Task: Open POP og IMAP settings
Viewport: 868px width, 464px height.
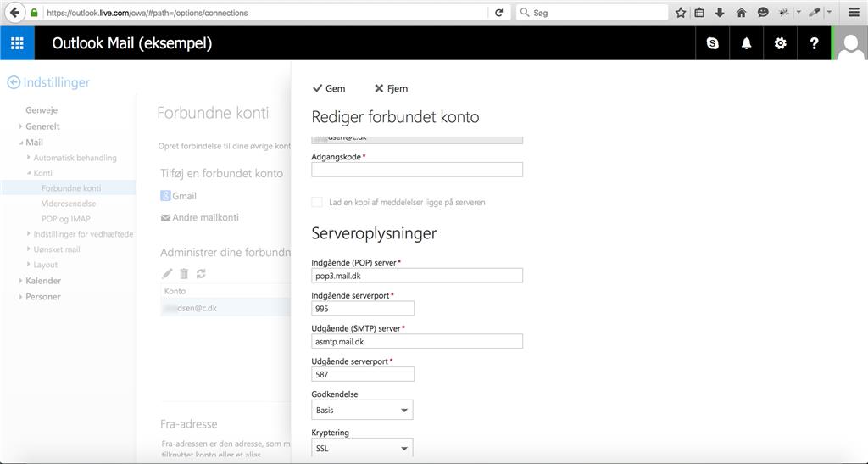Action: [x=66, y=219]
